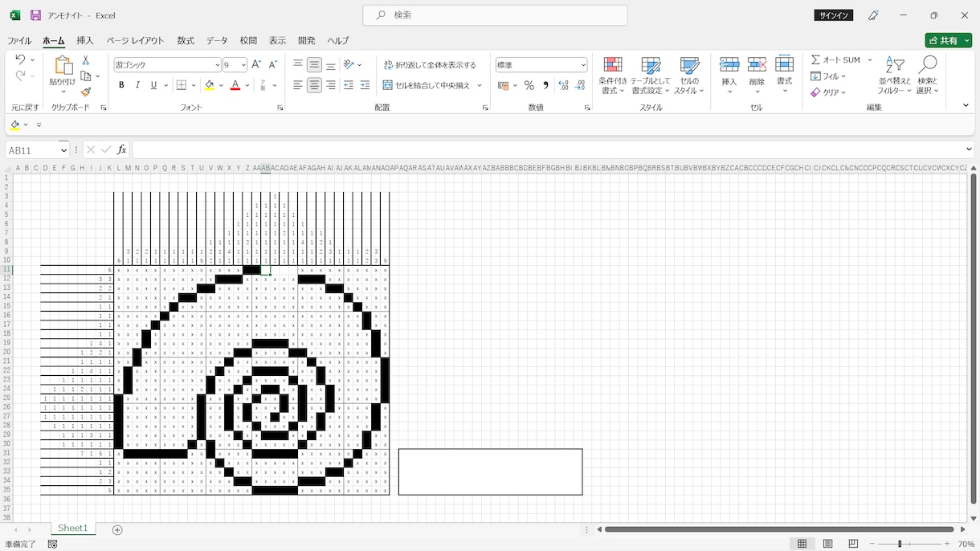The width and height of the screenshot is (980, 551).
Task: Open the Clear (クリア) dropdown
Action: pos(829,92)
